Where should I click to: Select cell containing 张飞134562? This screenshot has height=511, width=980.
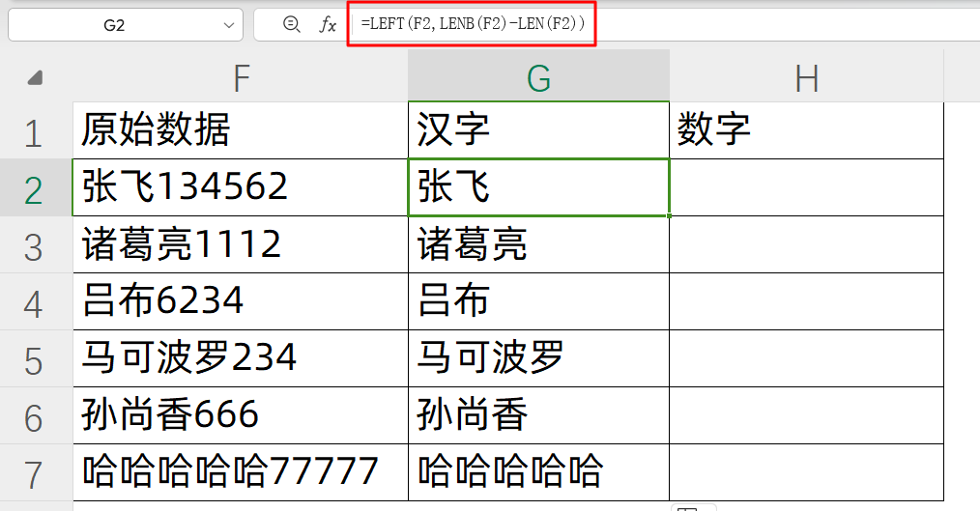coord(241,187)
